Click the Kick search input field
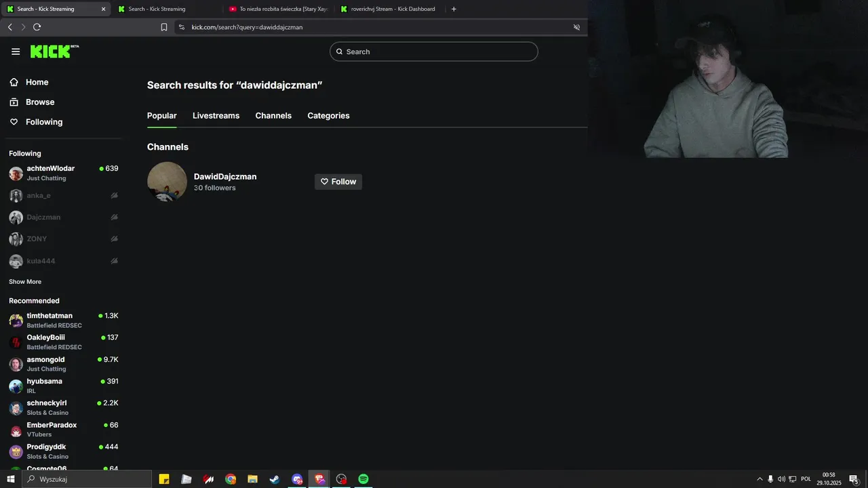The image size is (868, 488). [x=434, y=52]
